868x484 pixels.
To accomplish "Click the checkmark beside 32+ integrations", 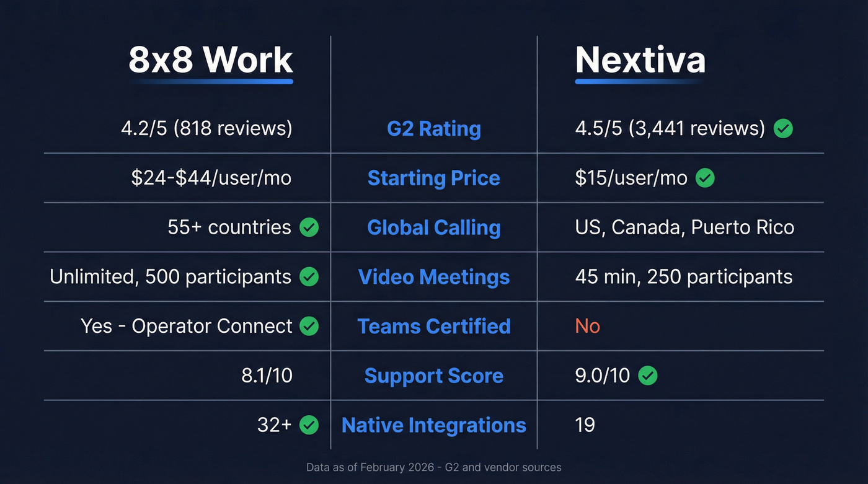I will click(308, 425).
